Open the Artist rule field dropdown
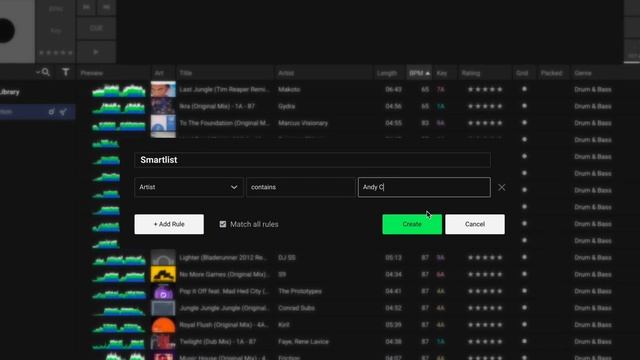The width and height of the screenshot is (640, 360). pyautogui.click(x=189, y=187)
